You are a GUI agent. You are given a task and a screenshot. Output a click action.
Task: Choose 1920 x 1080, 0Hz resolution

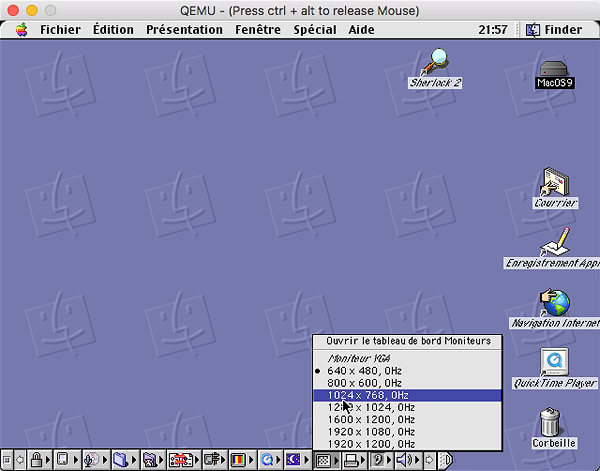click(x=407, y=432)
